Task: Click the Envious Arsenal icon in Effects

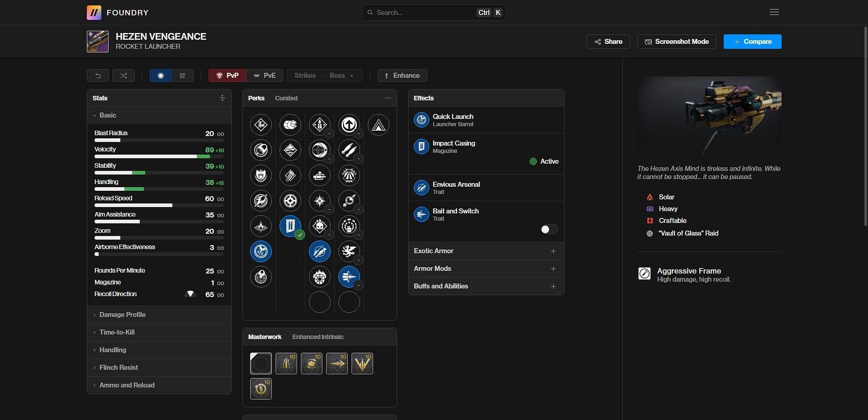Action: pyautogui.click(x=422, y=188)
